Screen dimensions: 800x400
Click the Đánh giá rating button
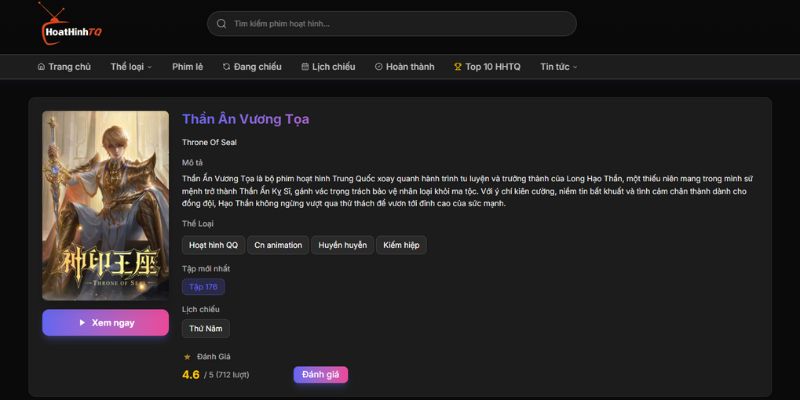click(x=320, y=374)
